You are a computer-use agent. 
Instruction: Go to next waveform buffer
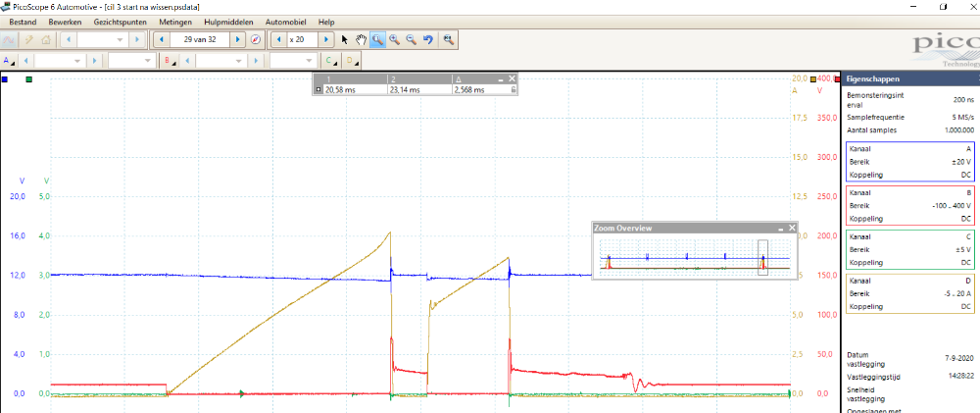click(238, 40)
